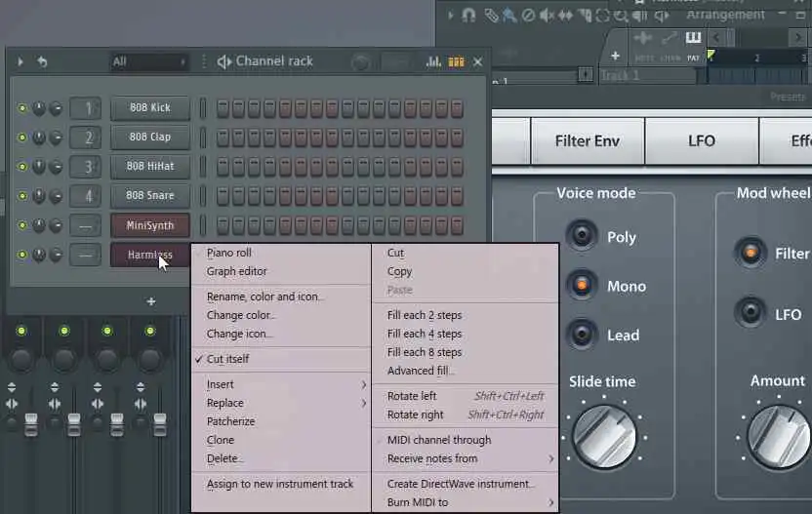
Task: Enable Mod wheel LFO option
Action: click(750, 313)
